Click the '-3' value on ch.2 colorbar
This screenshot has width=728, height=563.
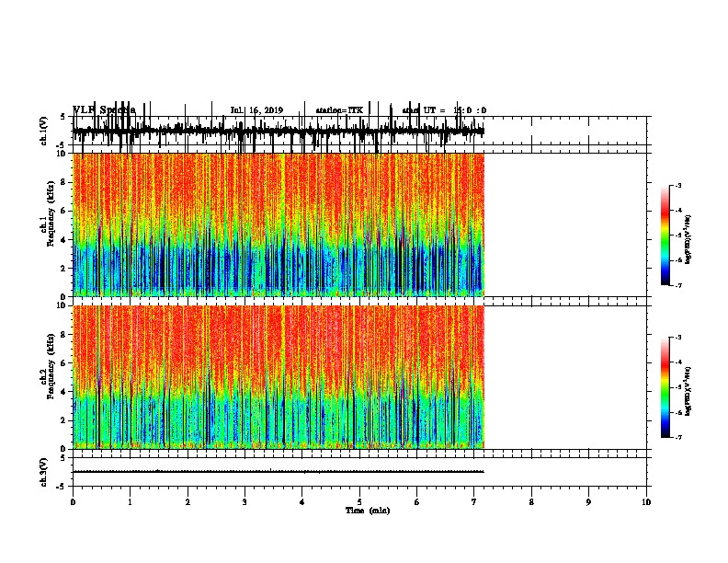677,338
